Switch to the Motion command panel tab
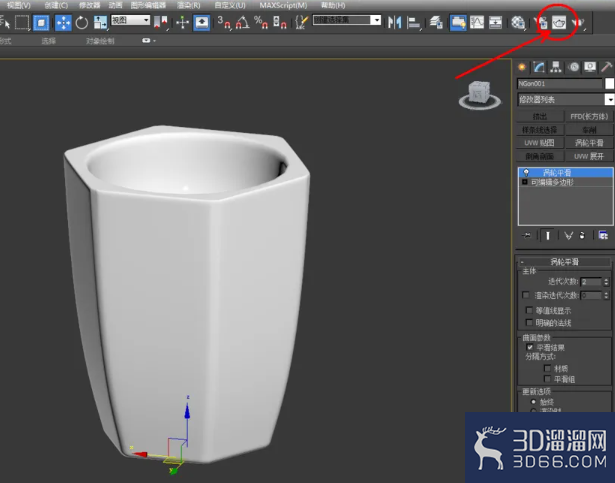 [573, 67]
